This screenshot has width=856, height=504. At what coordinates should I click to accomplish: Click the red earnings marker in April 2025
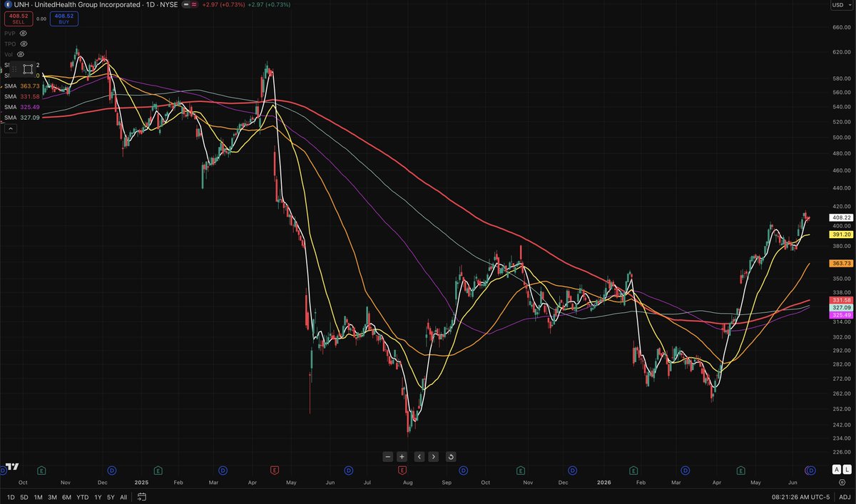275,470
